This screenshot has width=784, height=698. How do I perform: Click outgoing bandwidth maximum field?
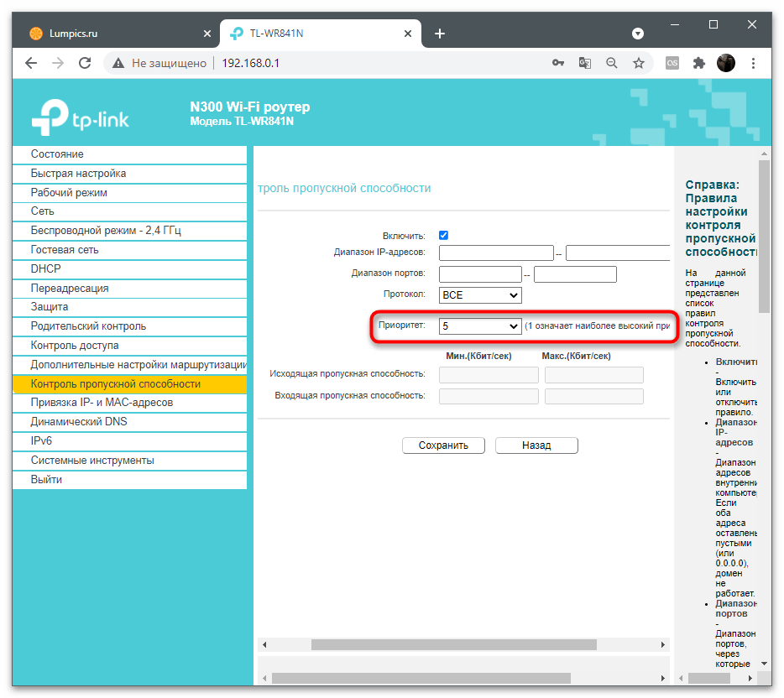(594, 375)
